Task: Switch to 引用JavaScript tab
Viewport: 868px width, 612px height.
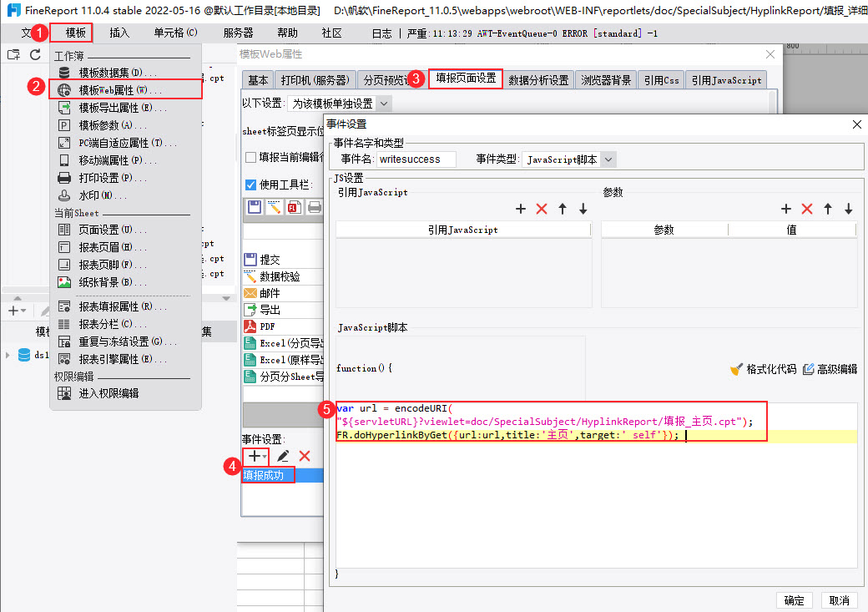Action: tap(726, 80)
